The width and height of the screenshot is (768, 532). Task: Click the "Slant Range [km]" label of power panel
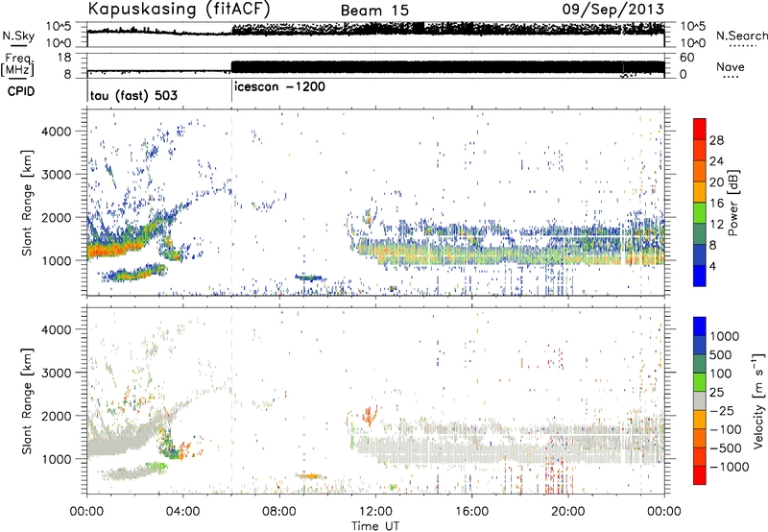pos(27,203)
